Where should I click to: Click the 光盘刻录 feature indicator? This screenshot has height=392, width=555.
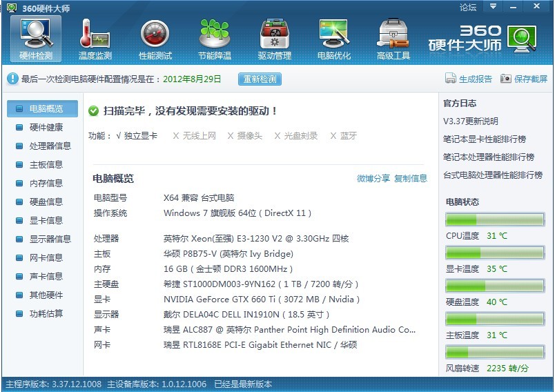tap(296, 136)
